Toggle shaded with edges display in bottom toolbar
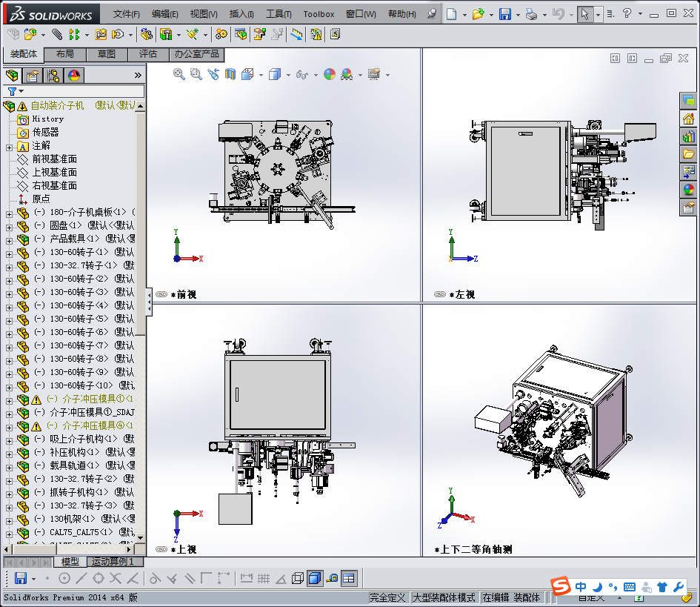 315,579
